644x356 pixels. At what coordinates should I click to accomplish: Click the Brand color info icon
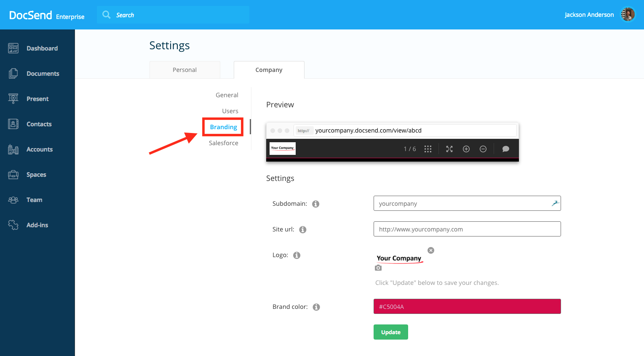(316, 307)
